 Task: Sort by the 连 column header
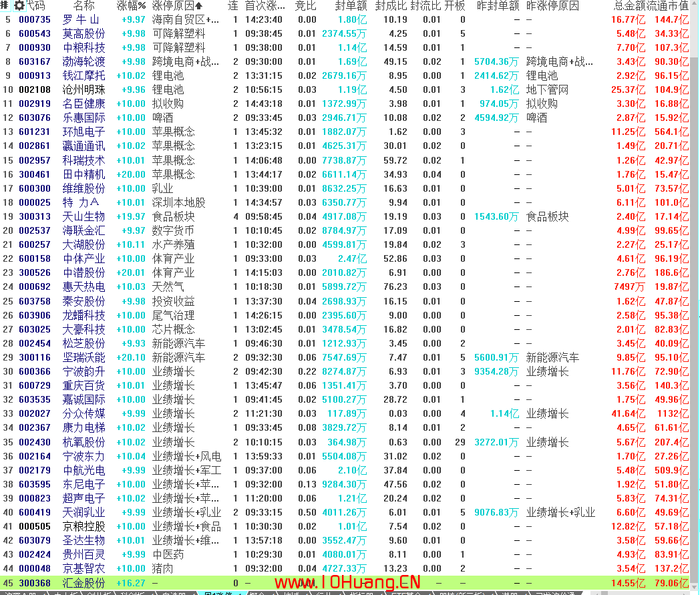233,6
